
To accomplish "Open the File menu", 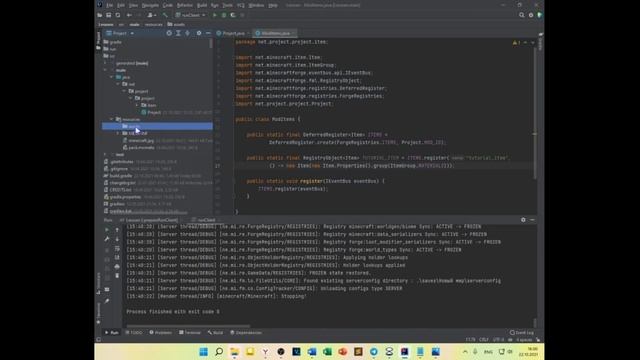I will (x=109, y=5).
